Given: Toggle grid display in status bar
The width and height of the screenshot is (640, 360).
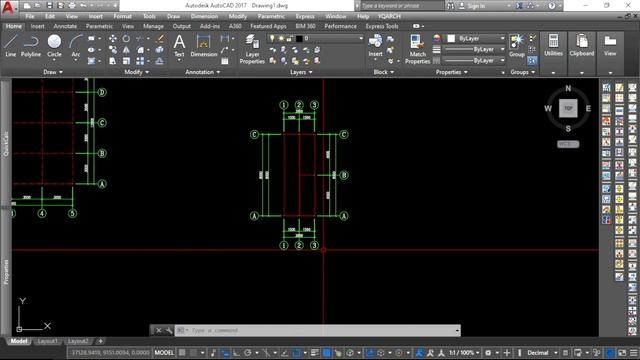Looking at the screenshot, I should 182,353.
